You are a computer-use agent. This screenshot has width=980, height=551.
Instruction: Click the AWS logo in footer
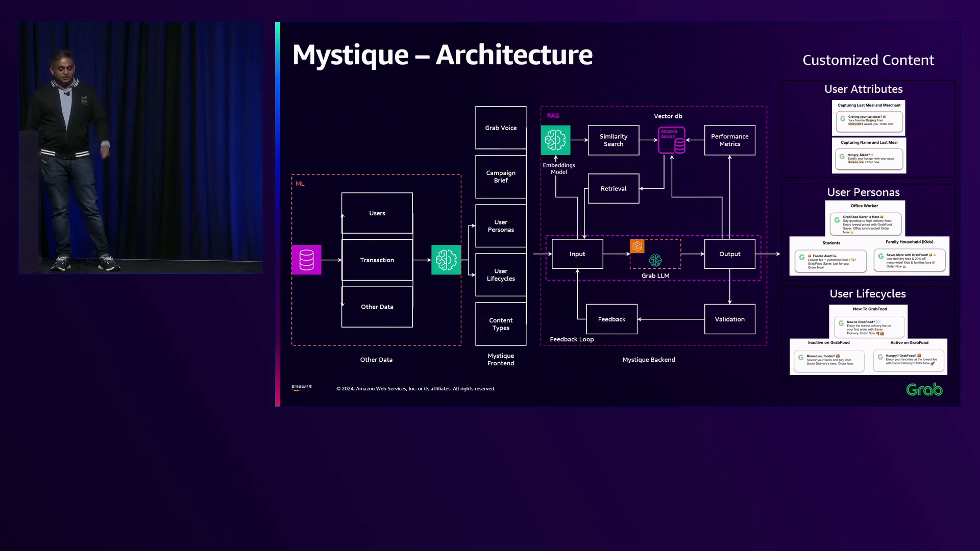[301, 387]
